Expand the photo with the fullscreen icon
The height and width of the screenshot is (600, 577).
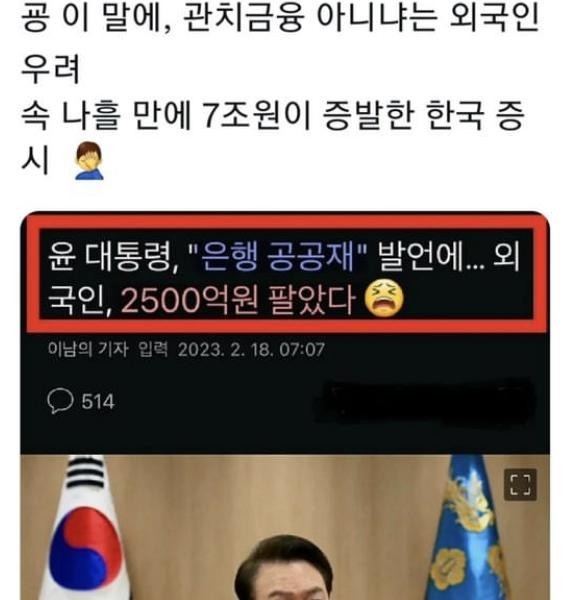tap(520, 484)
